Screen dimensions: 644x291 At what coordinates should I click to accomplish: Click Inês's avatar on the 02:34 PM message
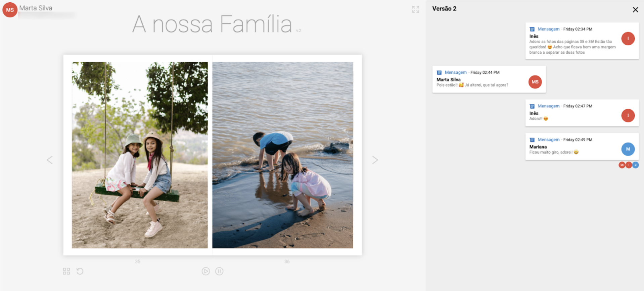(628, 39)
